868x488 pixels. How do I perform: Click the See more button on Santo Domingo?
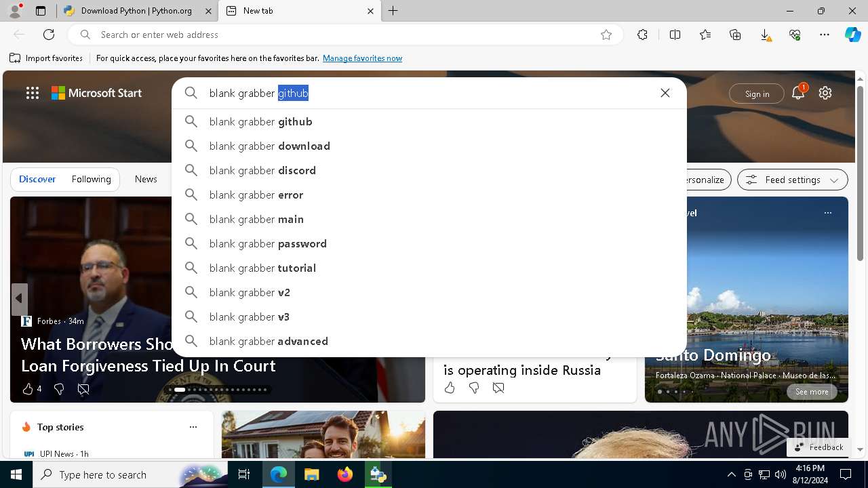click(812, 392)
